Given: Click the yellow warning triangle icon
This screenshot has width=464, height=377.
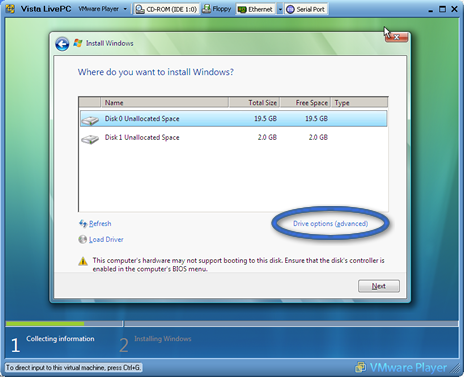Looking at the screenshot, I should (83, 261).
